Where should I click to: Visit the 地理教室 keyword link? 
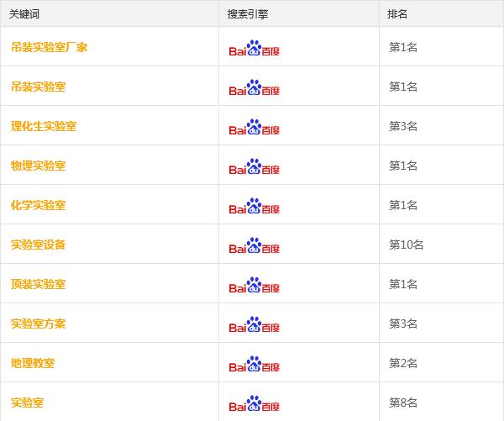(33, 363)
